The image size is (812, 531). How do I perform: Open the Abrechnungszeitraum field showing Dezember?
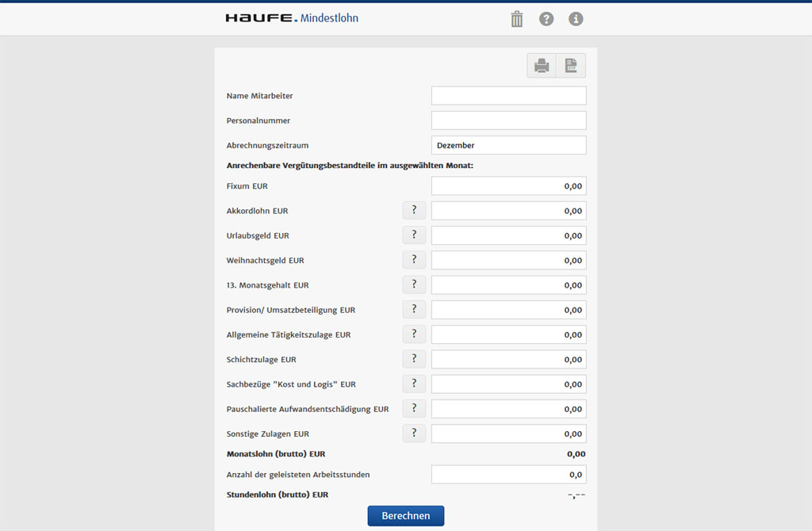point(508,145)
